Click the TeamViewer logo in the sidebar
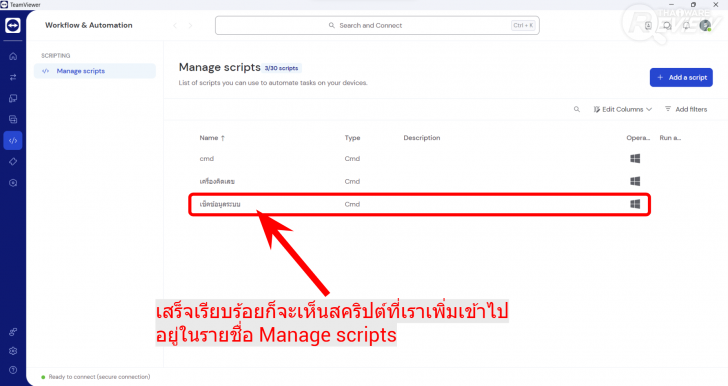 coord(13,25)
